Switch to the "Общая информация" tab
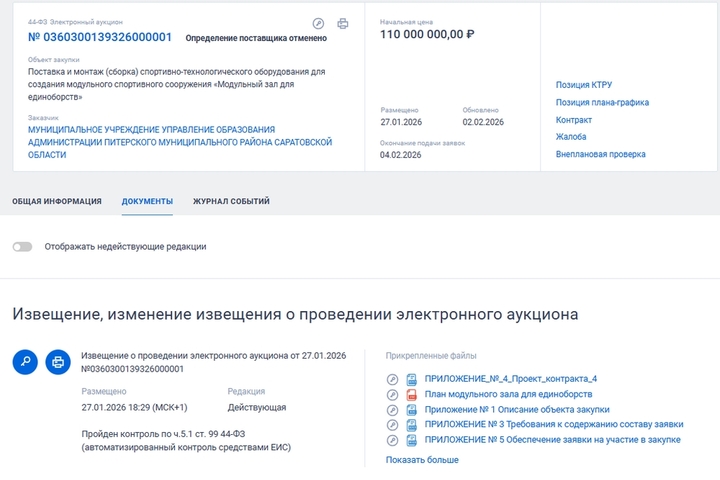Screen dimensions: 720x480 57,201
